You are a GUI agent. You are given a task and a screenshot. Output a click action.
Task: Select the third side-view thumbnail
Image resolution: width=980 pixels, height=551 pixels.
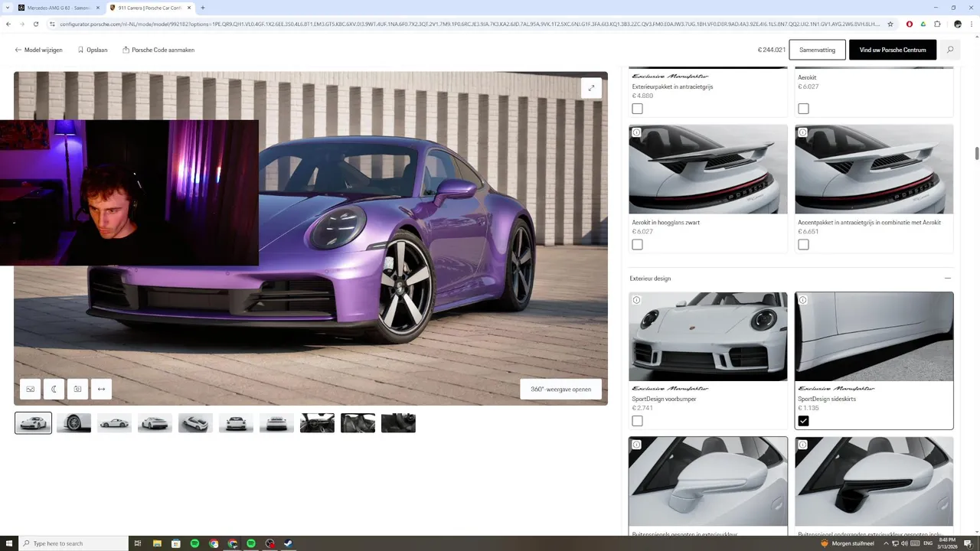114,423
